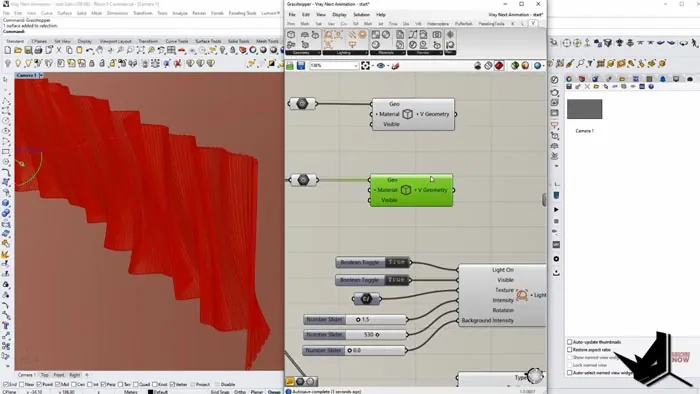The image size is (700, 394).
Task: Toggle Planar in Rhino status bar
Action: (257, 392)
